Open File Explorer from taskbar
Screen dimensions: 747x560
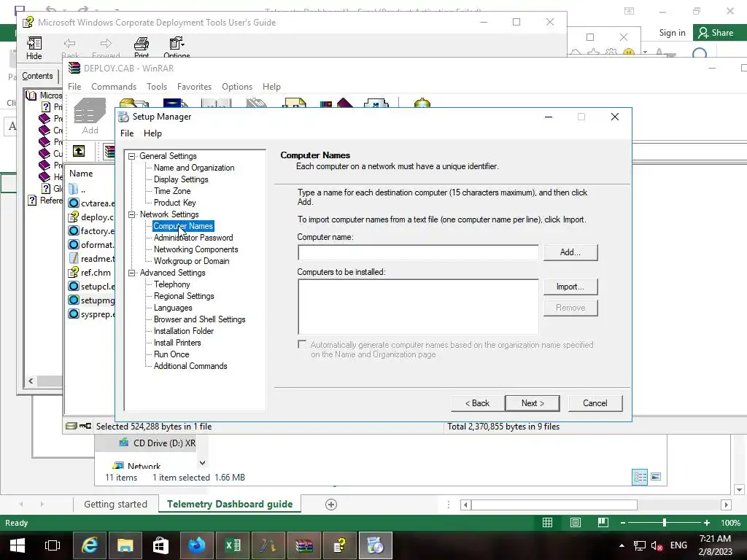tap(125, 545)
